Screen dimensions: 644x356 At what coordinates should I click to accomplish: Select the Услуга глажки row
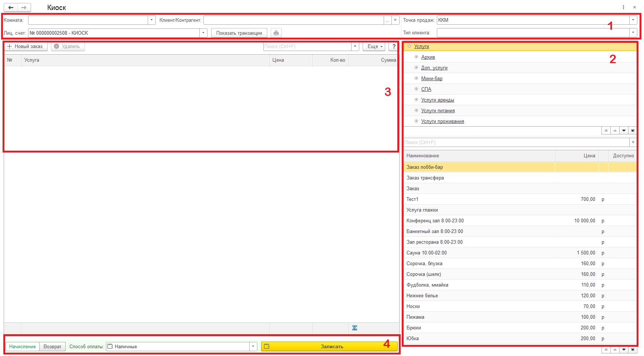point(520,210)
